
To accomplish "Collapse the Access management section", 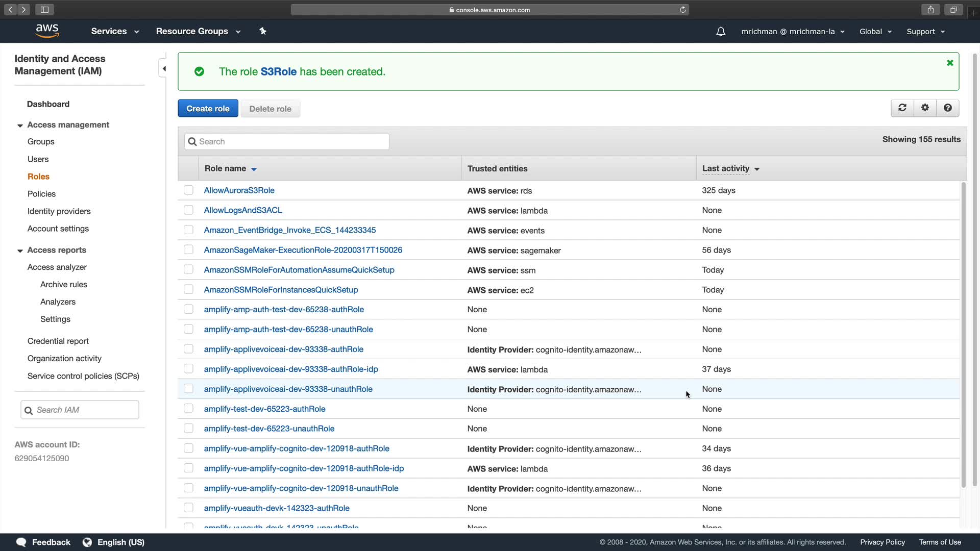I will tap(20, 125).
